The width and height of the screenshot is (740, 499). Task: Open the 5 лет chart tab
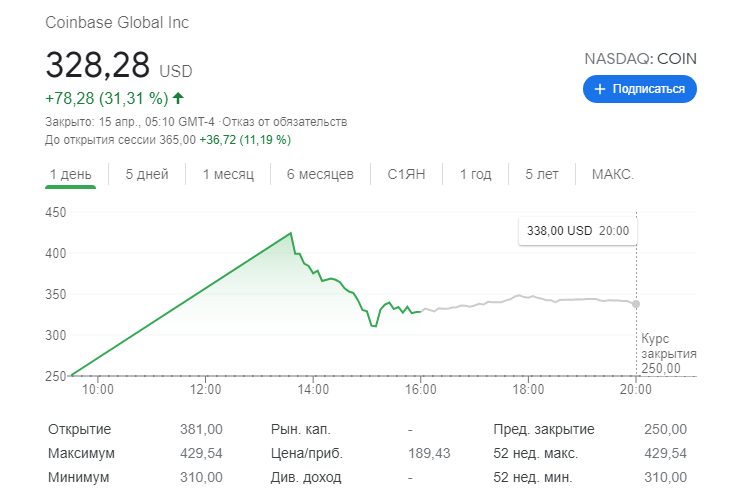coord(542,174)
